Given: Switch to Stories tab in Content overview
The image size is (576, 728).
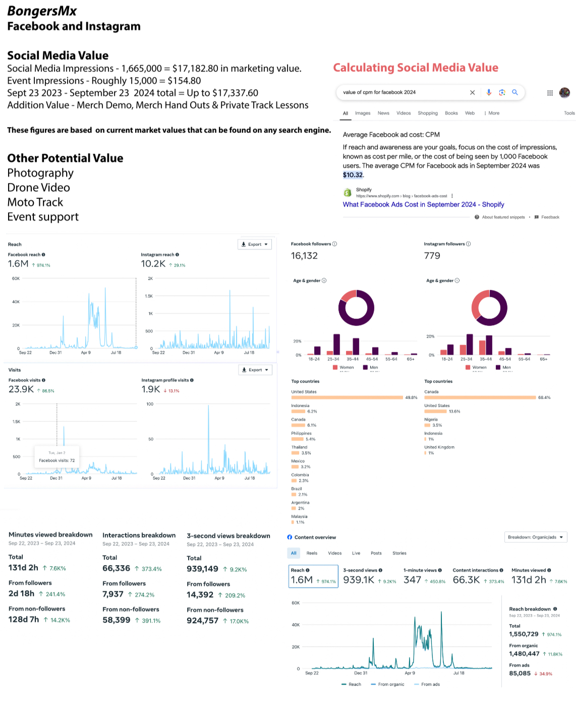Looking at the screenshot, I should pyautogui.click(x=399, y=553).
